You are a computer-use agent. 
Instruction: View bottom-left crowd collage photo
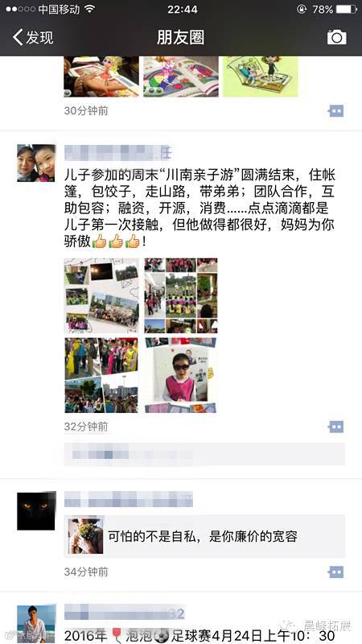[101, 375]
